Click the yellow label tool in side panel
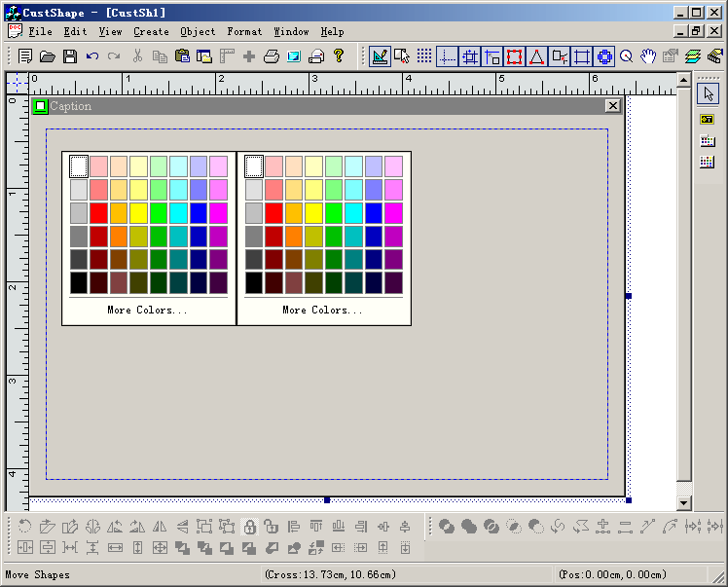Screen dimensions: 728x587 [x=708, y=120]
